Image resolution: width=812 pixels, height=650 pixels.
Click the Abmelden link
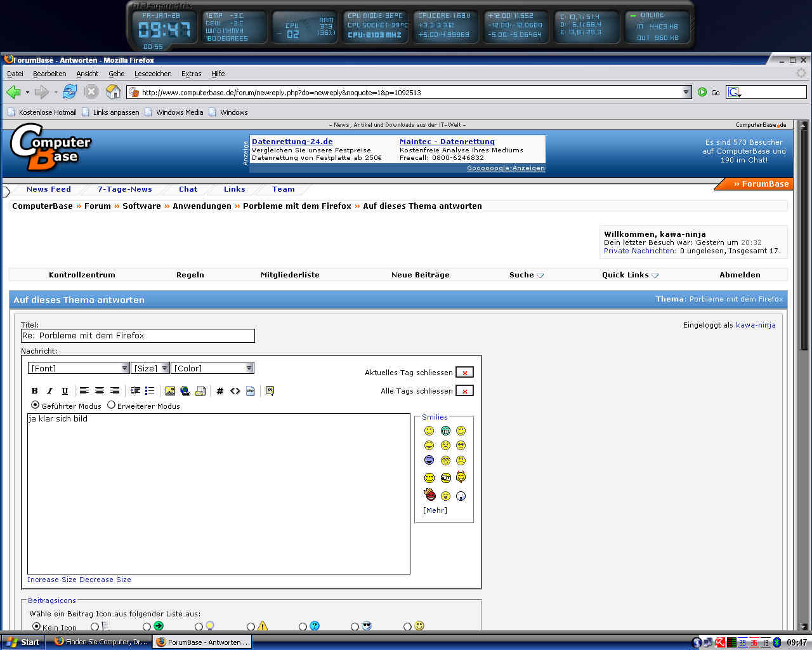(x=740, y=275)
